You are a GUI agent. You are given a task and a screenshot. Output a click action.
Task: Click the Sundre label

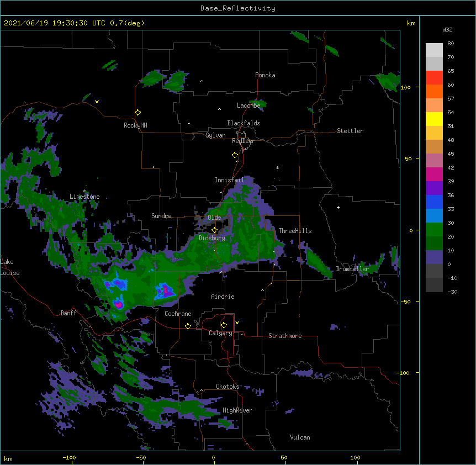click(x=161, y=216)
